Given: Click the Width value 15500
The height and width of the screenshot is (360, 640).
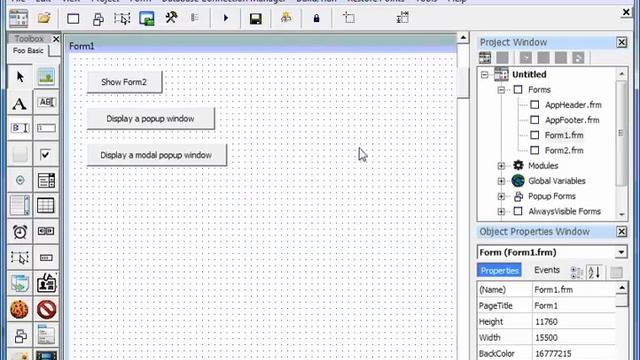Looking at the screenshot, I should [574, 338].
